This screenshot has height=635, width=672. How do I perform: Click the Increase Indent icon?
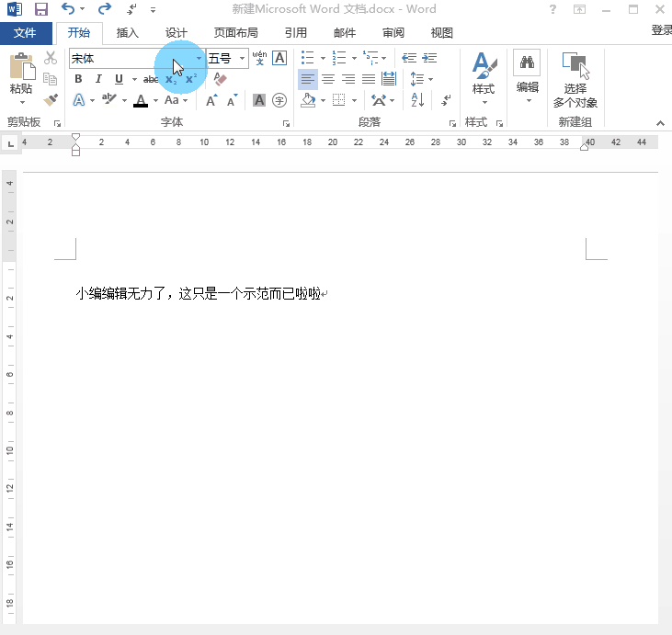(x=429, y=58)
